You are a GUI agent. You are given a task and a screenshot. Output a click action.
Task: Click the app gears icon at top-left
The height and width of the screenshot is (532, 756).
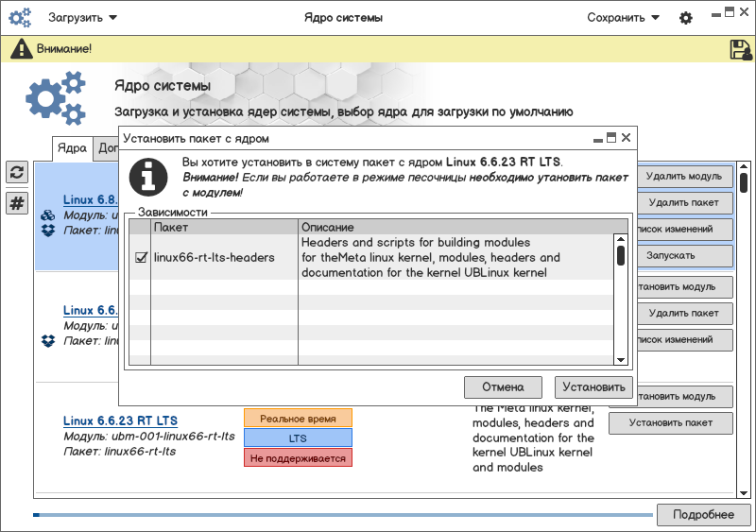click(x=20, y=17)
